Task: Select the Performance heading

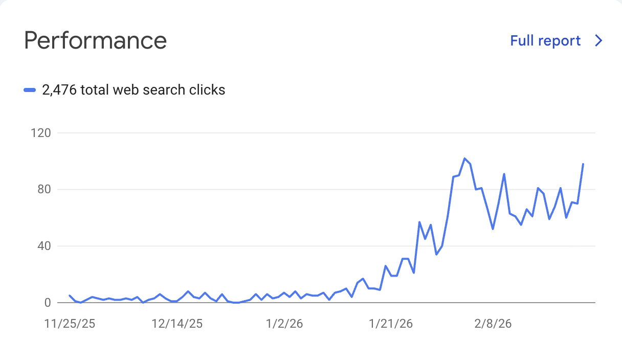Action: (x=95, y=40)
